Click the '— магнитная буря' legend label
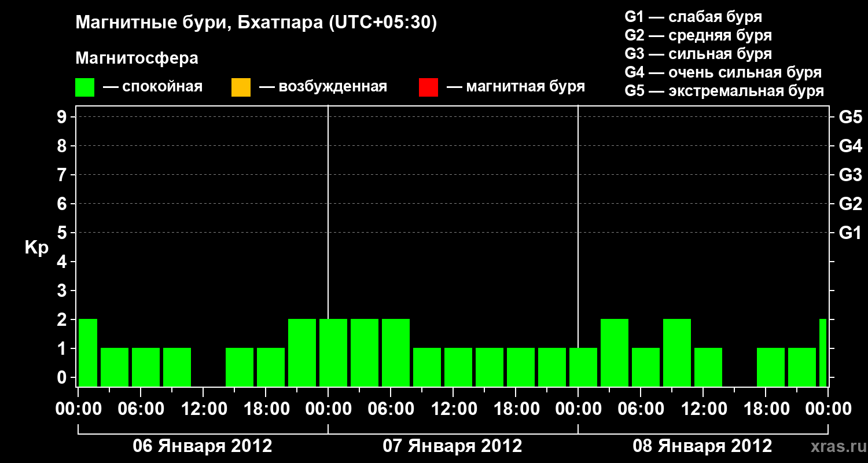The height and width of the screenshot is (463, 868). 516,87
